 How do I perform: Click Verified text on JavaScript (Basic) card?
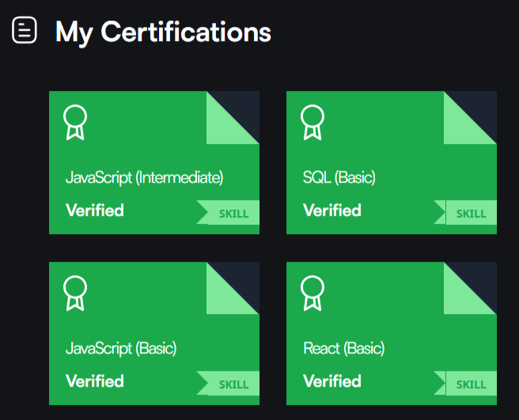(95, 381)
